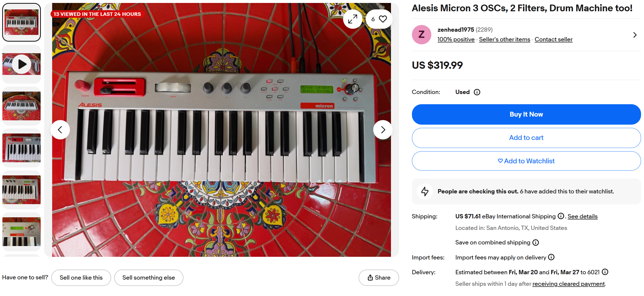Click the Share button
Image resolution: width=644 pixels, height=296 pixels.
379,277
